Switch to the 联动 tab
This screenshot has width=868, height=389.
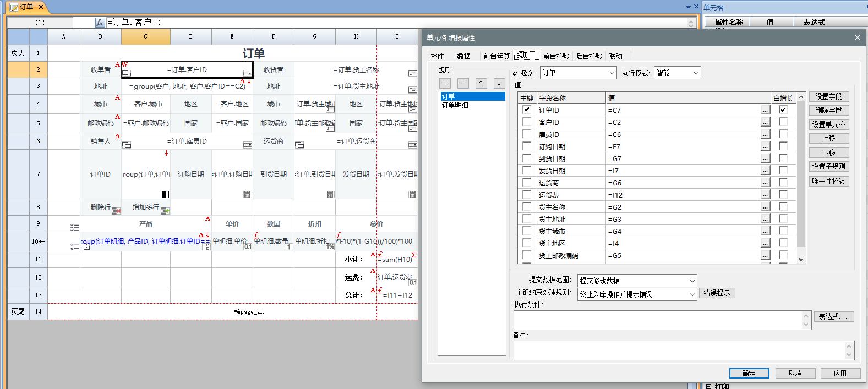(x=615, y=56)
